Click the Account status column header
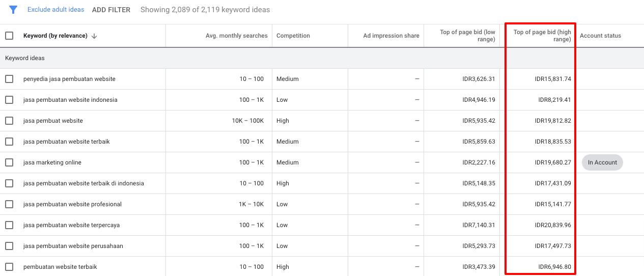The width and height of the screenshot is (644, 276). (600, 36)
